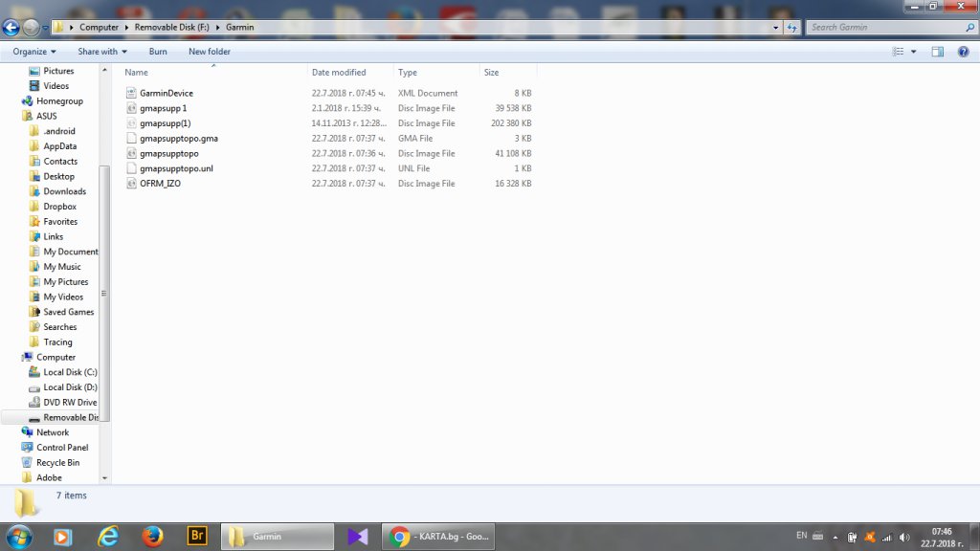Sort by Date modified column
The width and height of the screenshot is (980, 551).
click(x=339, y=73)
